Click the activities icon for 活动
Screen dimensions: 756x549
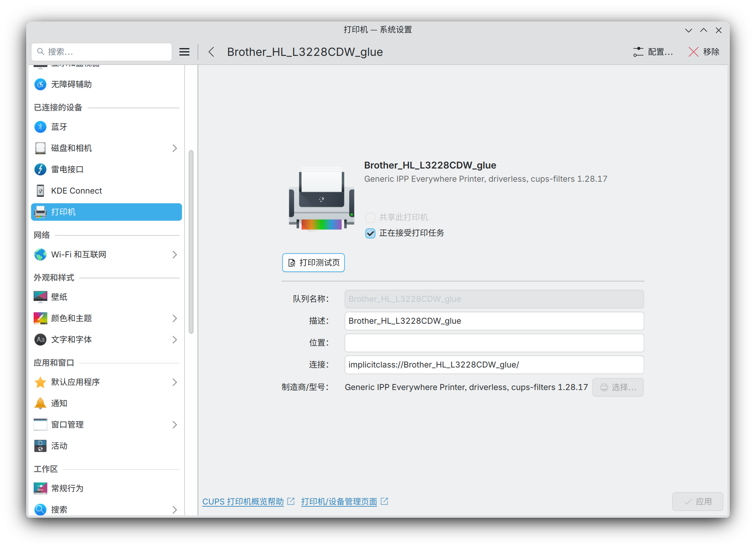[x=40, y=446]
